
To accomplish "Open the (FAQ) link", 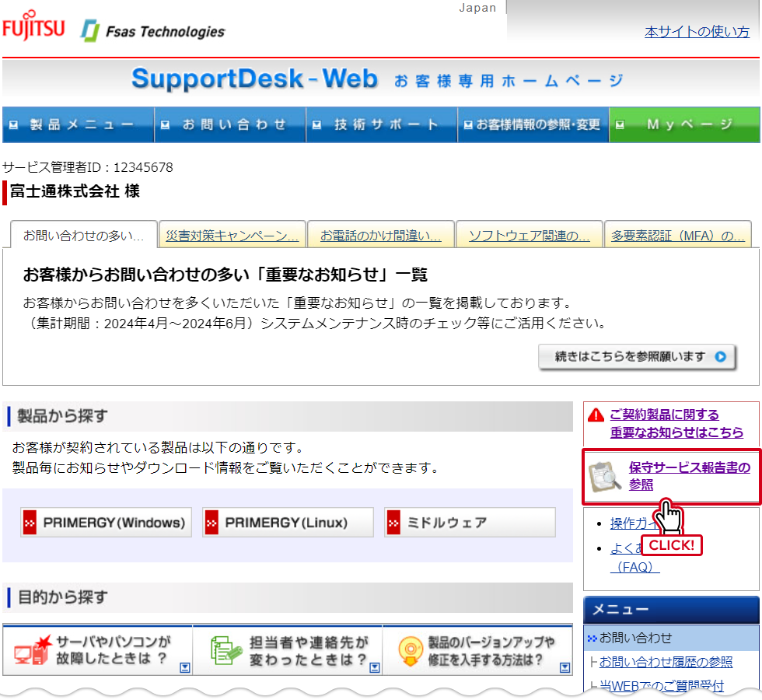I will 634,567.
